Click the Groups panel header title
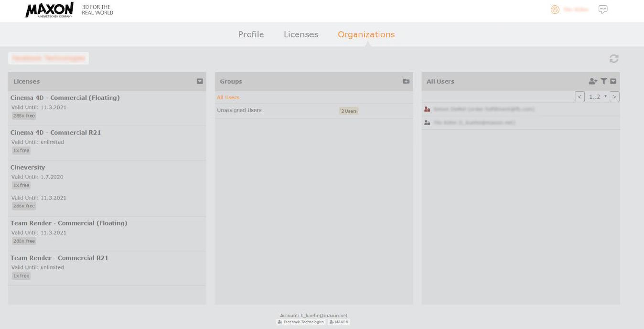Image resolution: width=644 pixels, height=329 pixels. click(x=231, y=82)
